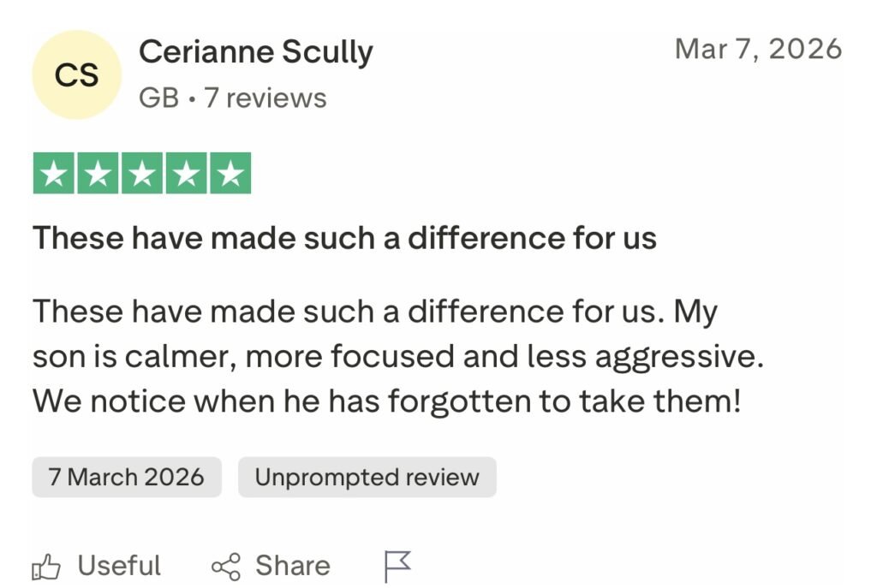This screenshot has width=877, height=588.
Task: Click the Share network icon
Action: click(x=226, y=567)
